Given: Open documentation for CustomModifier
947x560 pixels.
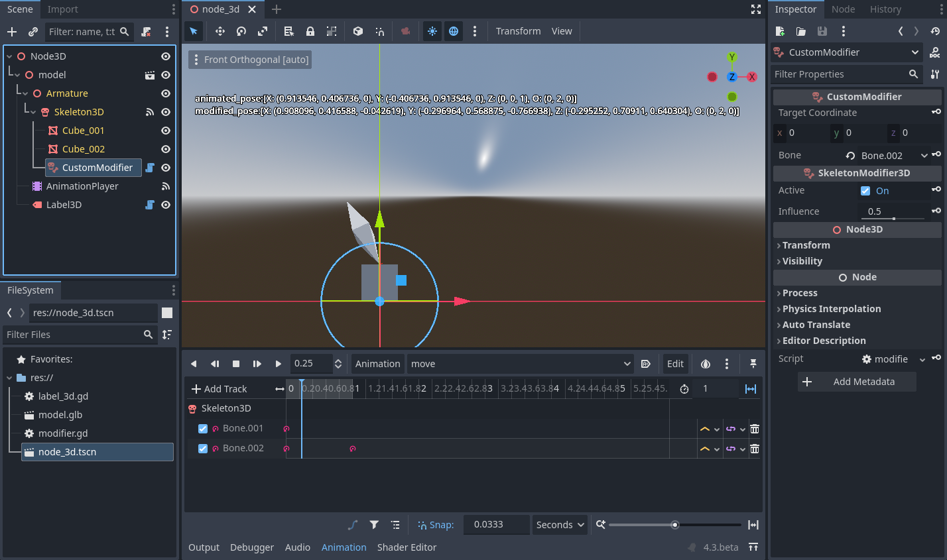Looking at the screenshot, I should pyautogui.click(x=935, y=52).
